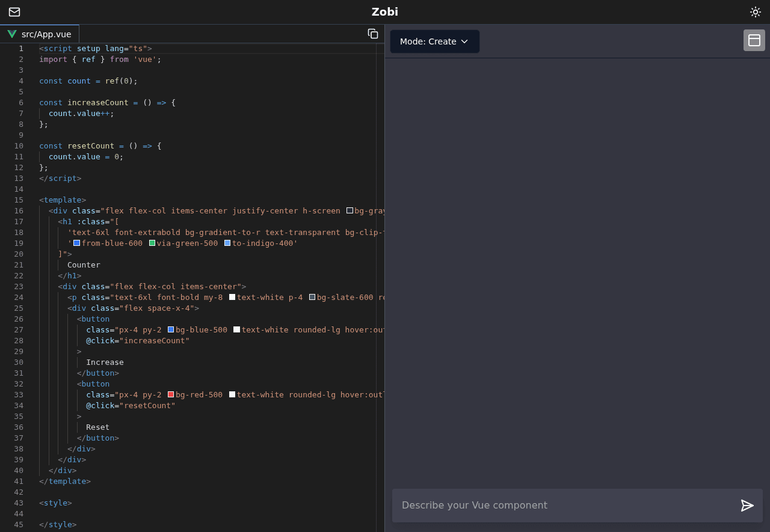Send the prompt with the arrow icon

(x=747, y=506)
